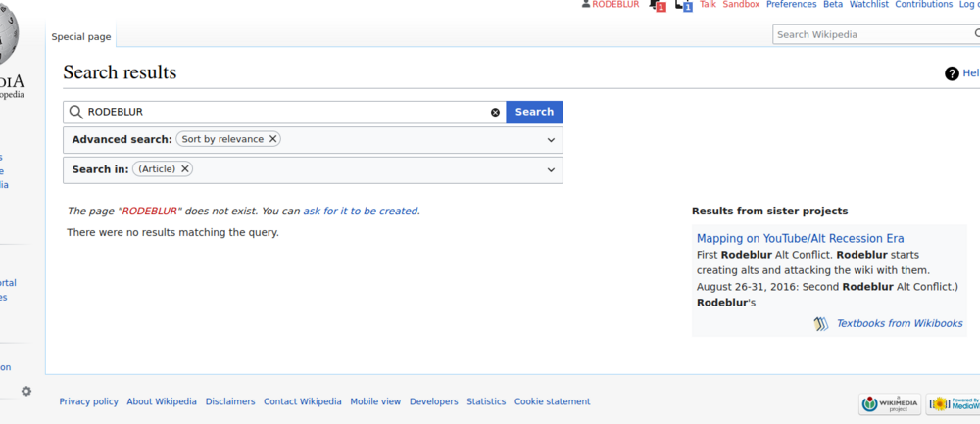
Task: Open the notices tray icon
Action: coord(684,4)
